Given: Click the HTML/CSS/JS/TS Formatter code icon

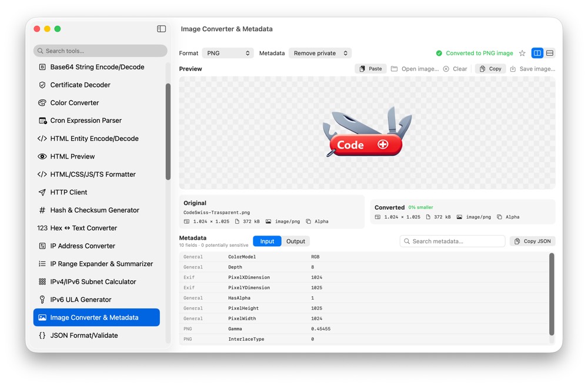Looking at the screenshot, I should [x=42, y=174].
